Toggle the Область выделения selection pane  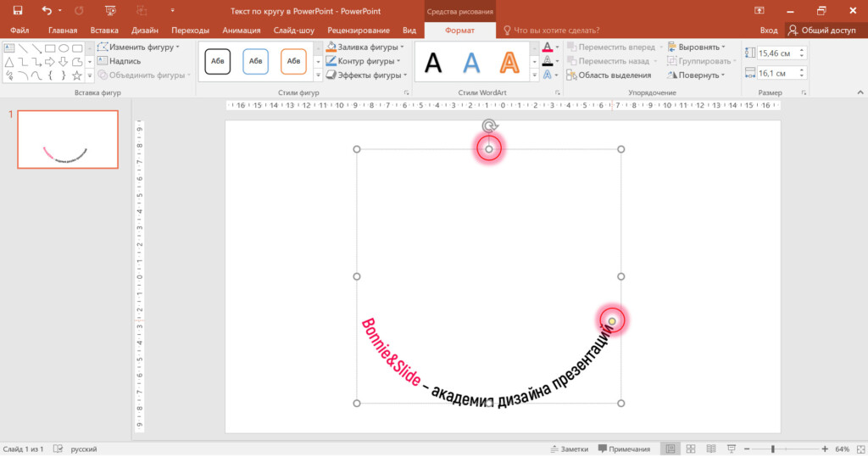tap(609, 75)
